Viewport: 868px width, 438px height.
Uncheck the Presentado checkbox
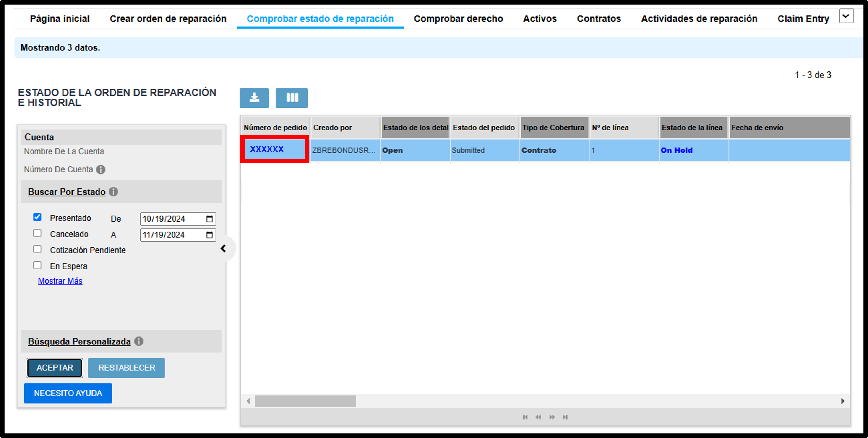pyautogui.click(x=37, y=217)
